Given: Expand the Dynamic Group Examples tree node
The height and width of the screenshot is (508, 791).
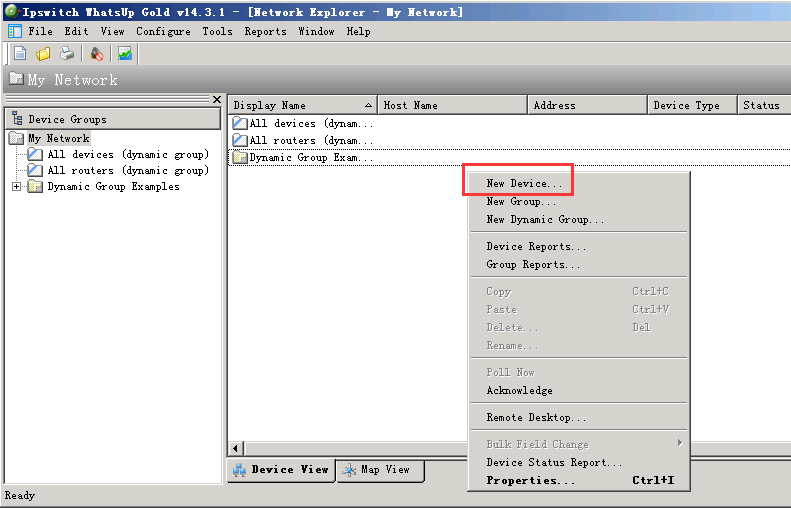Looking at the screenshot, I should point(16,187).
